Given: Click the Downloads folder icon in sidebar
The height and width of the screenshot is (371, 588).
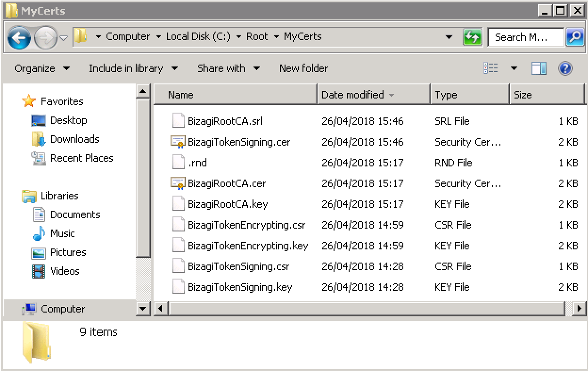Looking at the screenshot, I should [39, 140].
